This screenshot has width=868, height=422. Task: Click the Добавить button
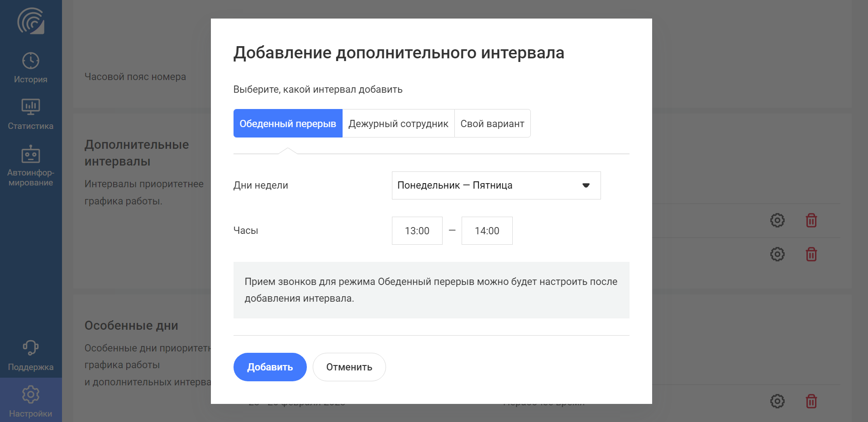click(x=270, y=367)
